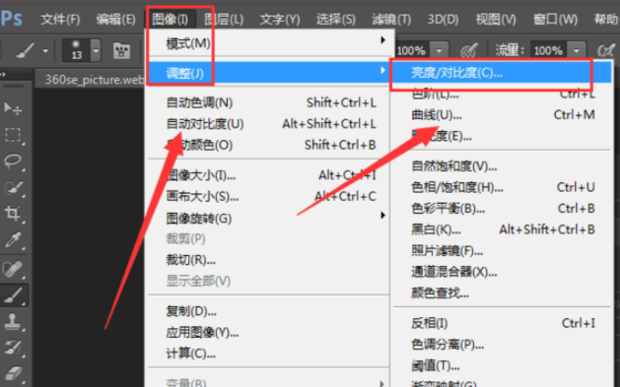This screenshot has width=620, height=387.
Task: Select the Rectangular Marquee tool
Action: 13,135
